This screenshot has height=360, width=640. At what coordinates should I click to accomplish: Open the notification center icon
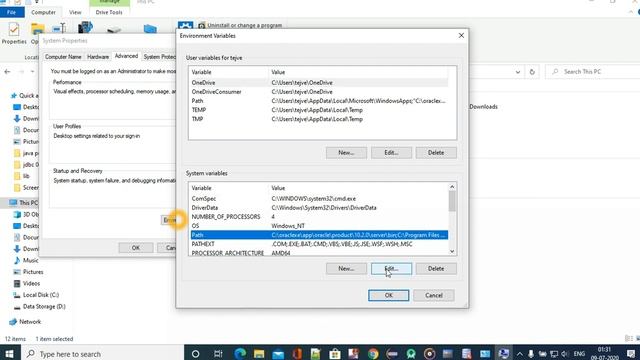[631, 354]
